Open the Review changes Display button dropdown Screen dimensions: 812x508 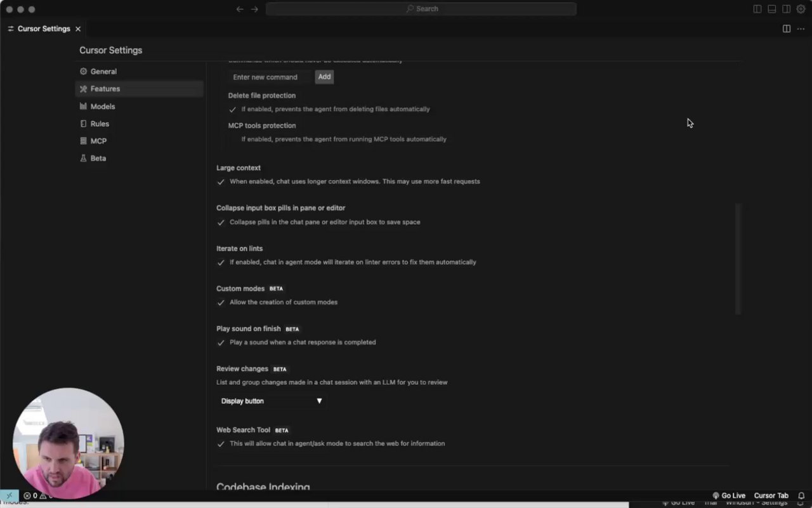pyautogui.click(x=272, y=401)
